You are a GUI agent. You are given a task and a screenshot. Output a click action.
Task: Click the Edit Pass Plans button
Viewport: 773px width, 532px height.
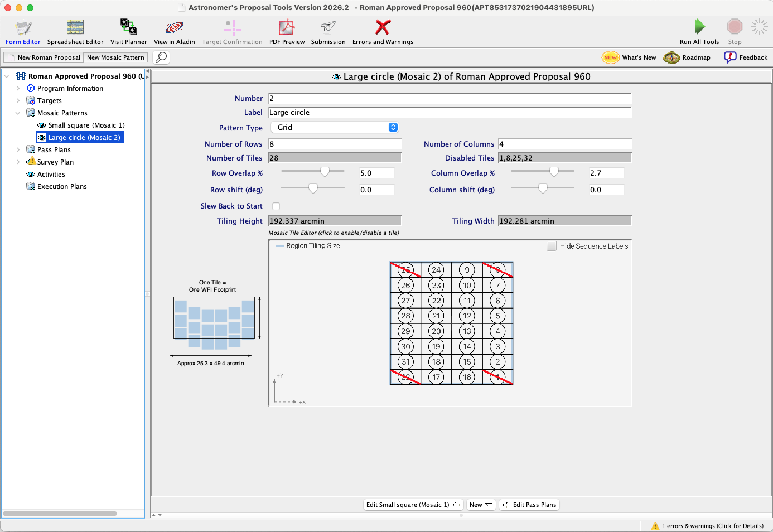(x=529, y=505)
